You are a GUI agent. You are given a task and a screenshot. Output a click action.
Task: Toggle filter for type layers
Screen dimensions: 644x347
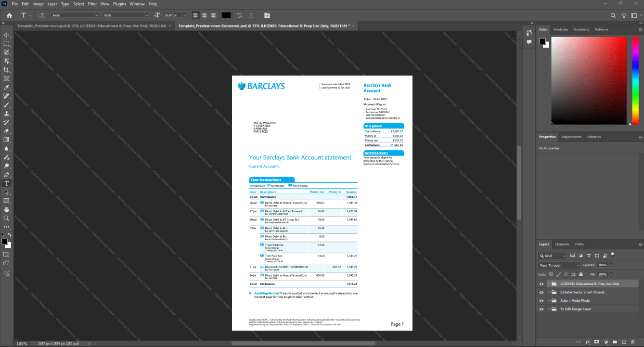point(589,256)
